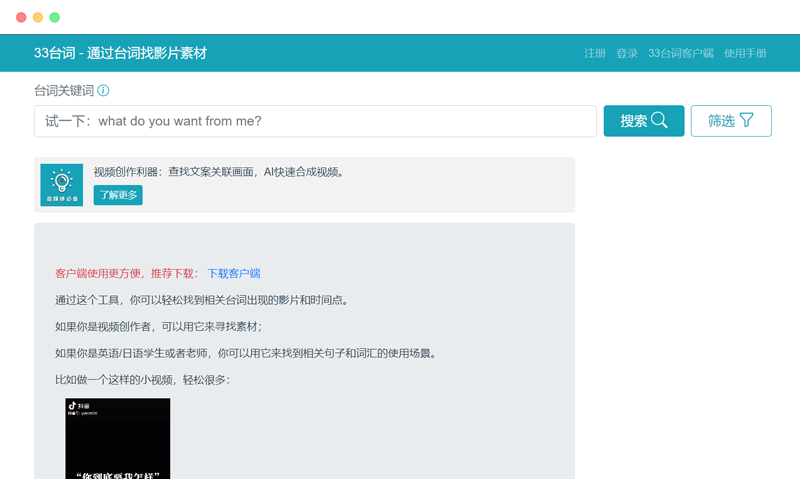Screen dimensions: 800x479
Task: Click the info icon beside 台词关键词
Action: click(103, 91)
